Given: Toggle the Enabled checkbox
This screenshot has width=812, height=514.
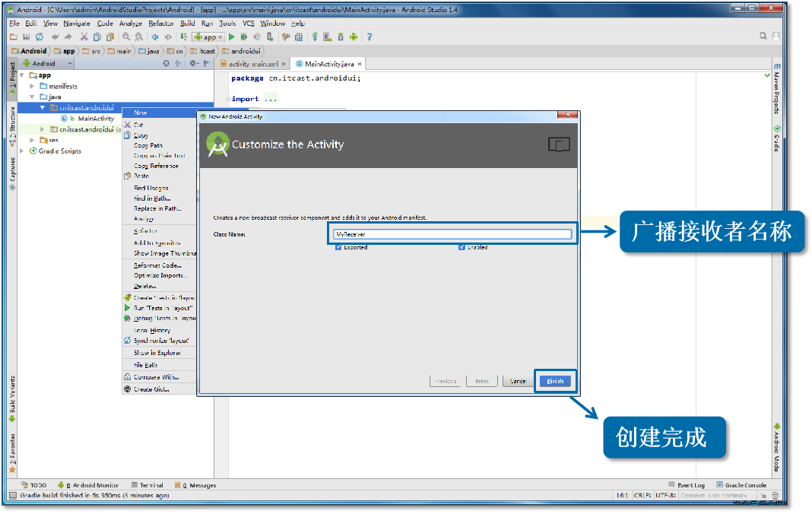Looking at the screenshot, I should [x=462, y=247].
